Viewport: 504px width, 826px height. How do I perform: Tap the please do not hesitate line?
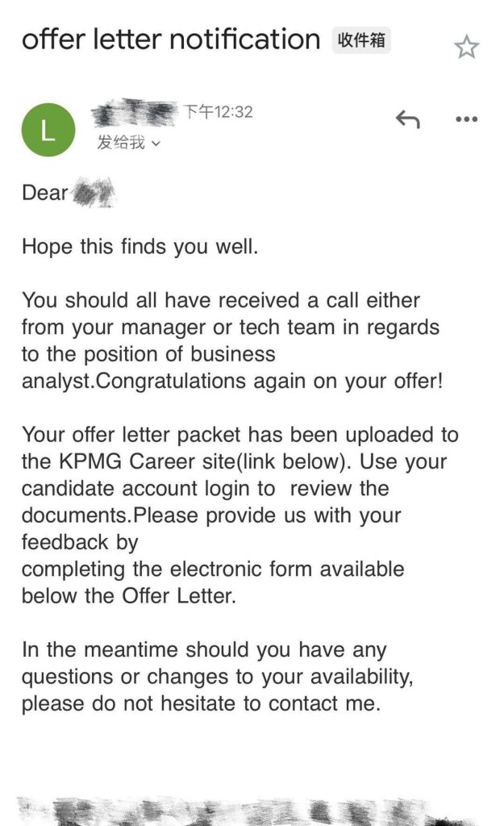[200, 703]
